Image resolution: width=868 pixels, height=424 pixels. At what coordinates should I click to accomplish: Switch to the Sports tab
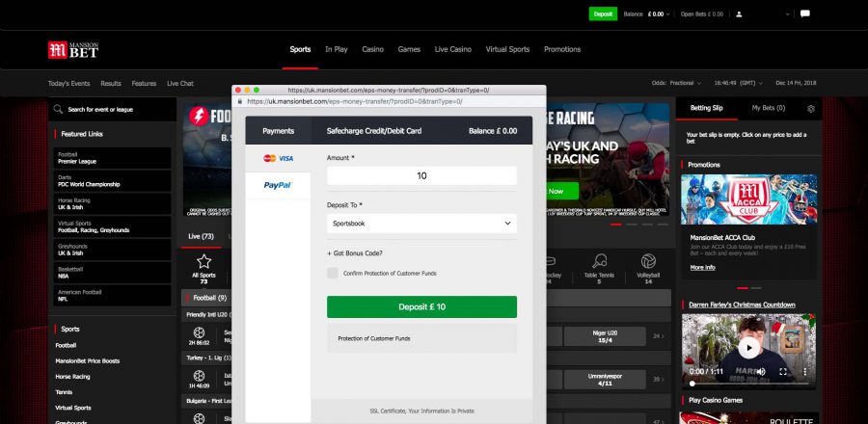300,49
